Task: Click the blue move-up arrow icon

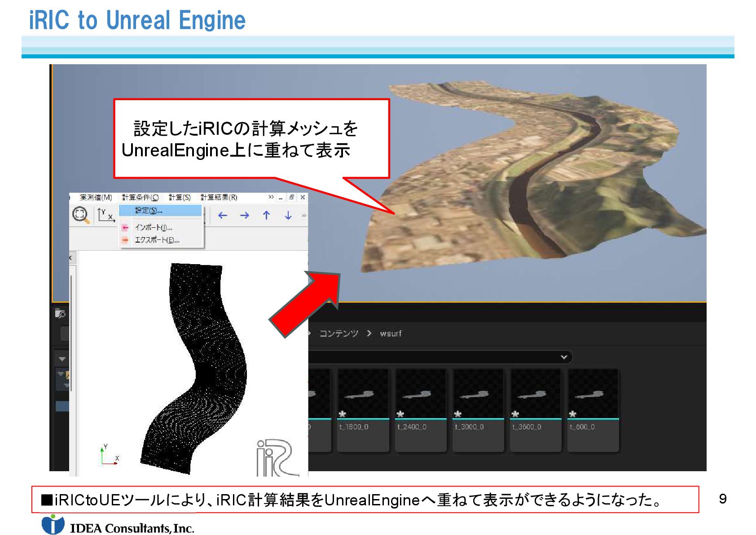Action: click(x=266, y=216)
